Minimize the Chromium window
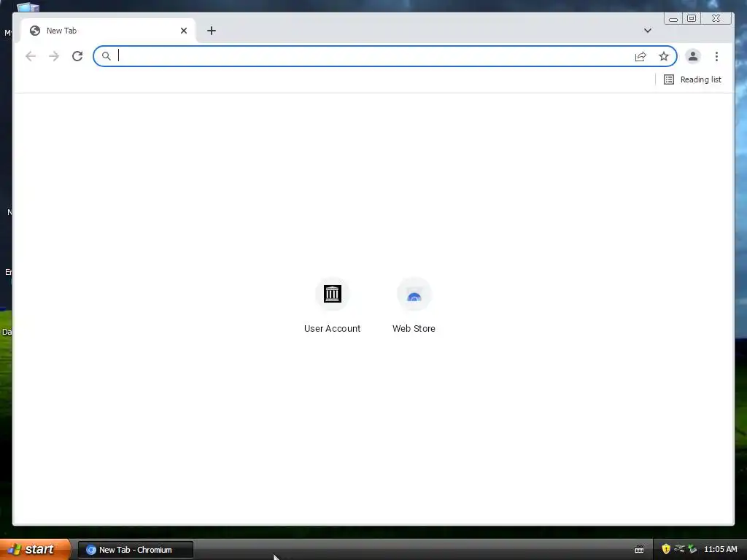This screenshot has width=747, height=560. (673, 18)
